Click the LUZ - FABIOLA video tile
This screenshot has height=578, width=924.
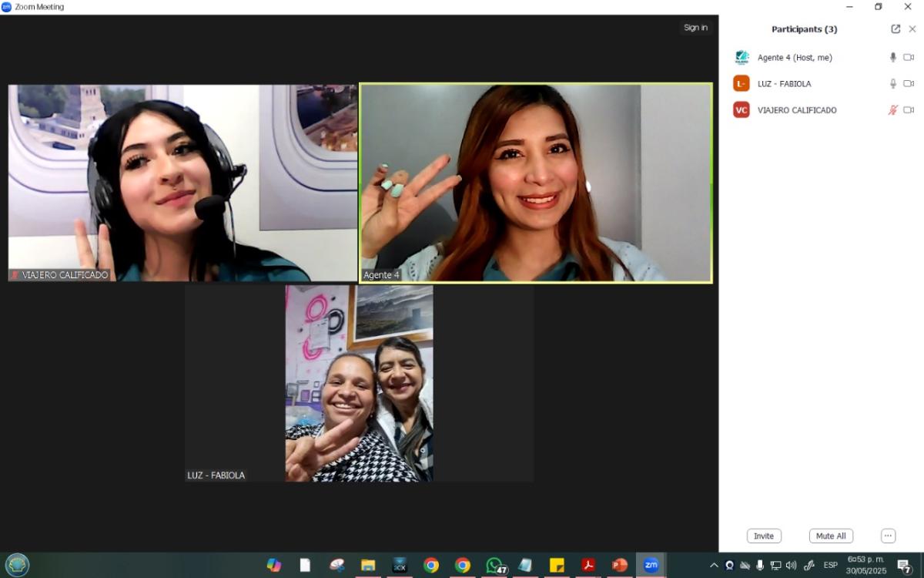[359, 383]
